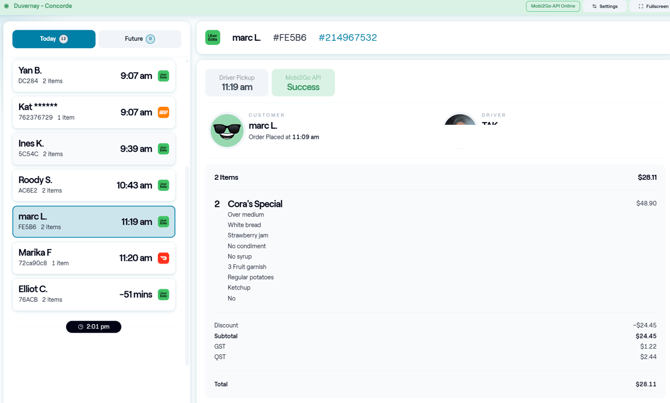
Task: Click Mobi2Go API Success tile
Action: pos(303,82)
